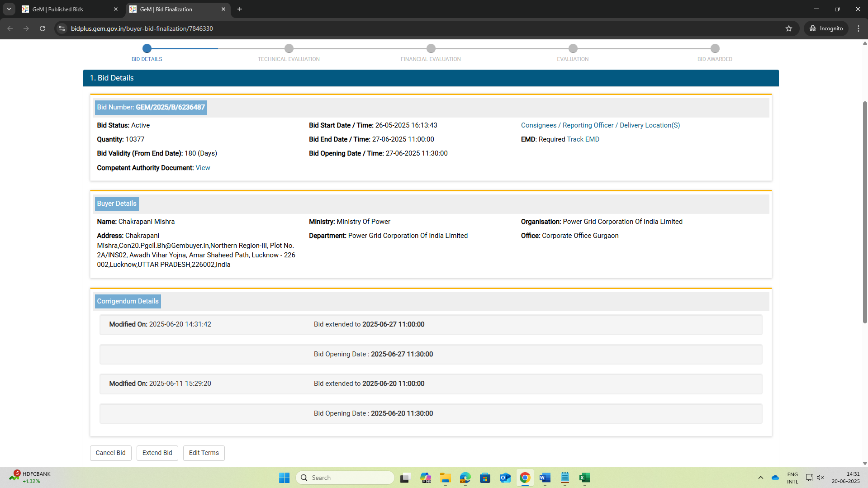Click Bid Opening Date 2025-06-27 11:30:00 row
The height and width of the screenshot is (488, 868).
click(431, 355)
